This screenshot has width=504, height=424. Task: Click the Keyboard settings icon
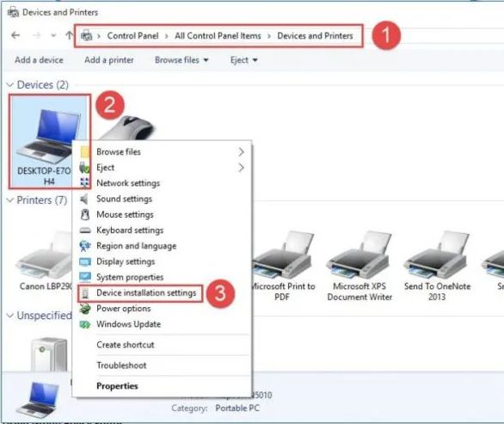click(x=85, y=230)
